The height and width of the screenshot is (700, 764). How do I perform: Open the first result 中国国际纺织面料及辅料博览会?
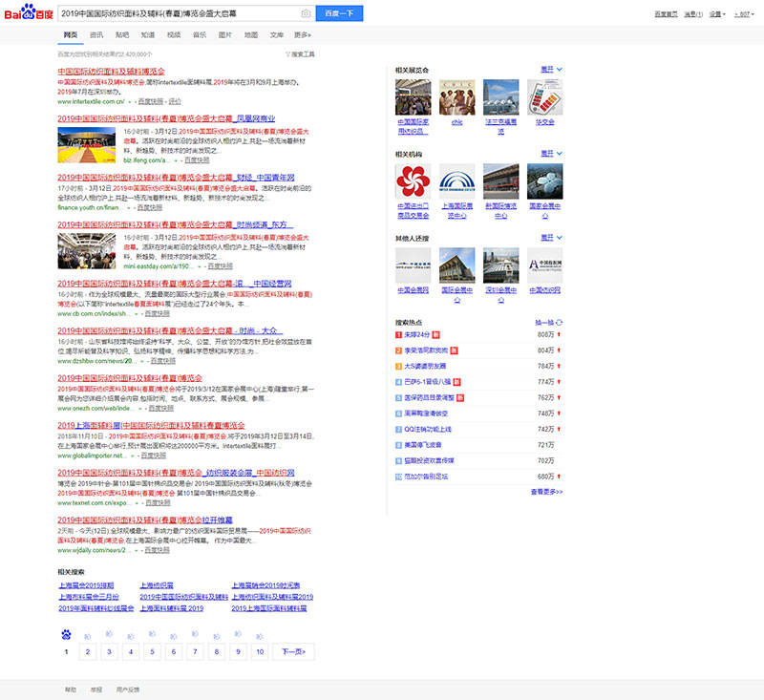[x=111, y=72]
